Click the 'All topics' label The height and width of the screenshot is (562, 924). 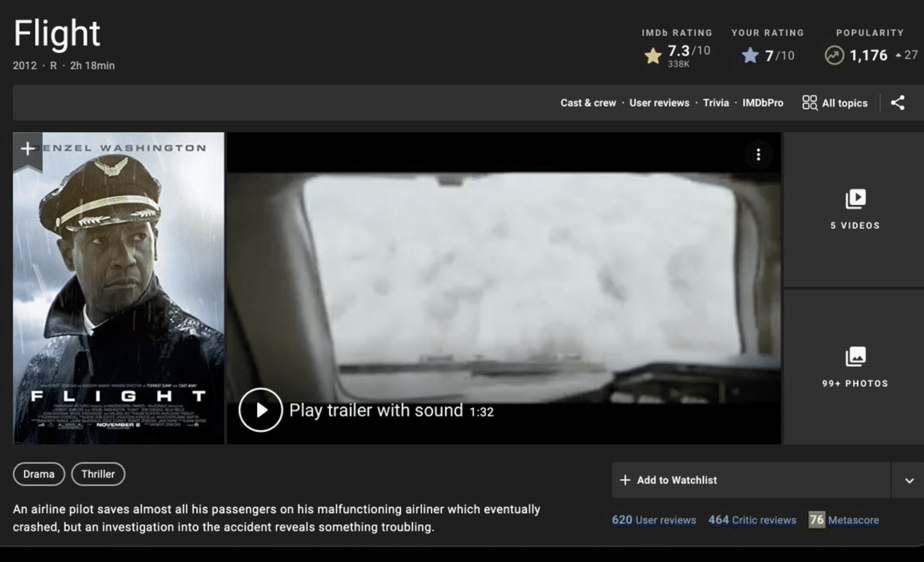(x=845, y=103)
